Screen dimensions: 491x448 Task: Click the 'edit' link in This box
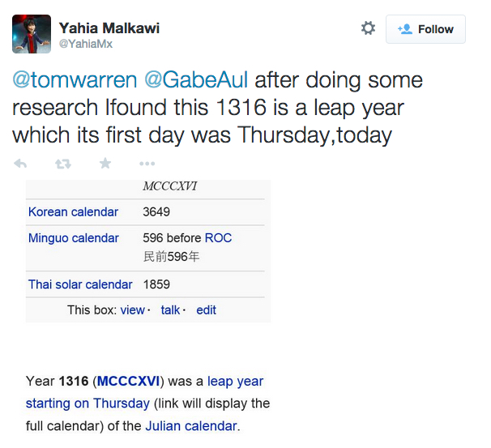tap(206, 310)
